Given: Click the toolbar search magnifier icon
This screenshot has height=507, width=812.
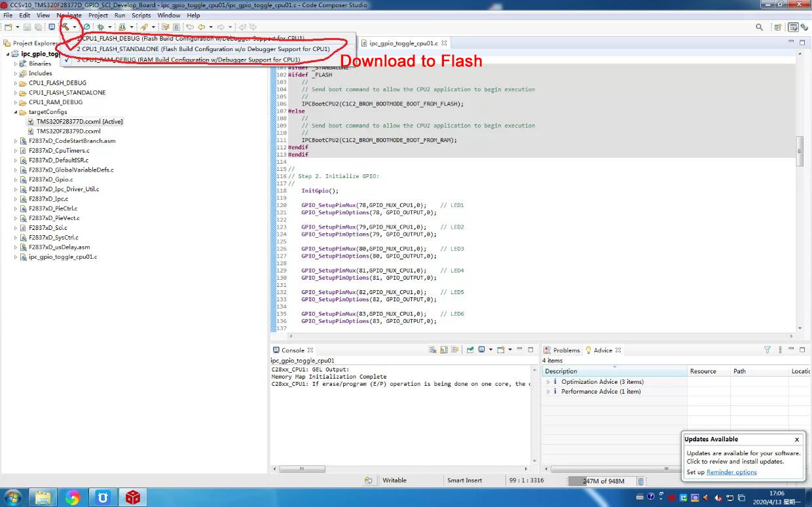Looking at the screenshot, I should tap(760, 27).
